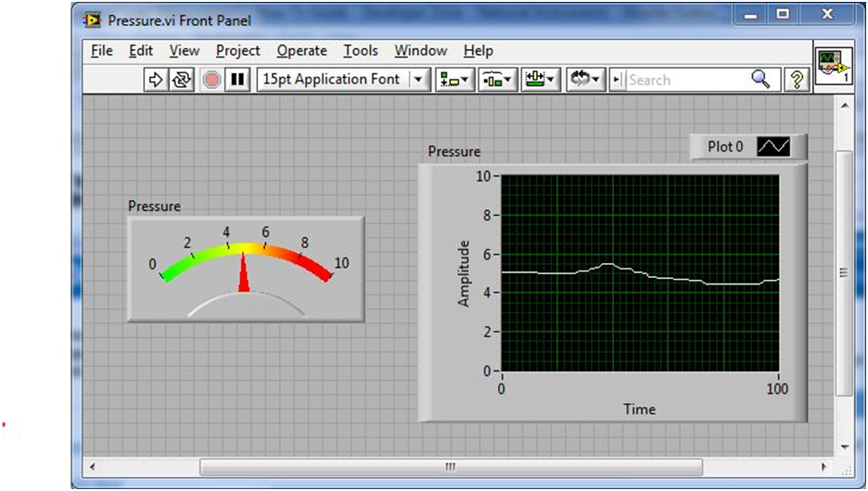Click the VI icon in top-right corner

tap(834, 68)
